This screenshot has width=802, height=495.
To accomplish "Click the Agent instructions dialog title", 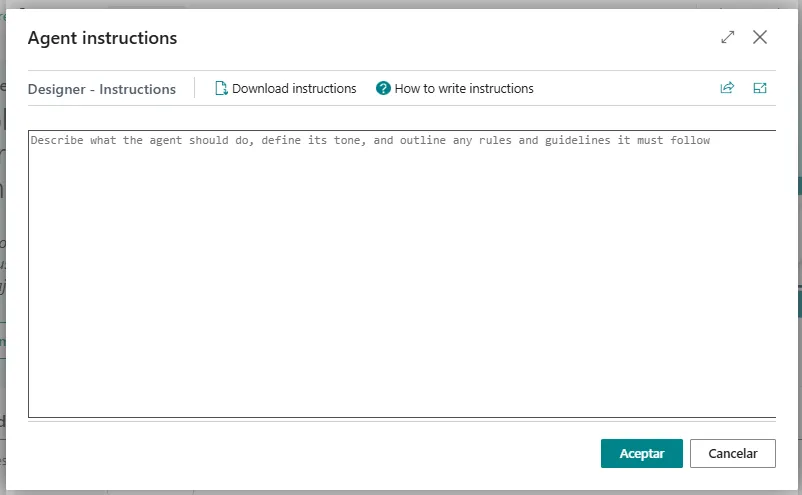I will tap(102, 38).
